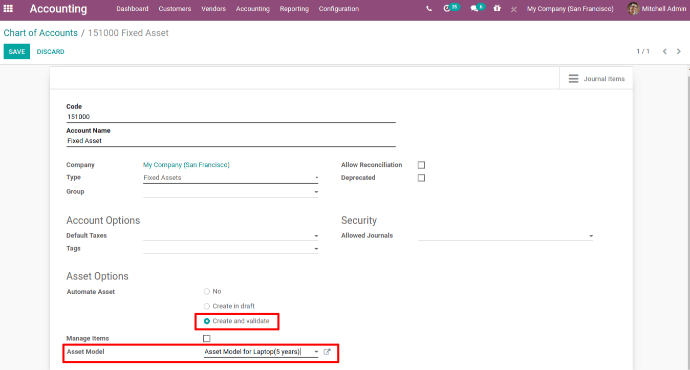Go to previous record arrow

tap(664, 51)
